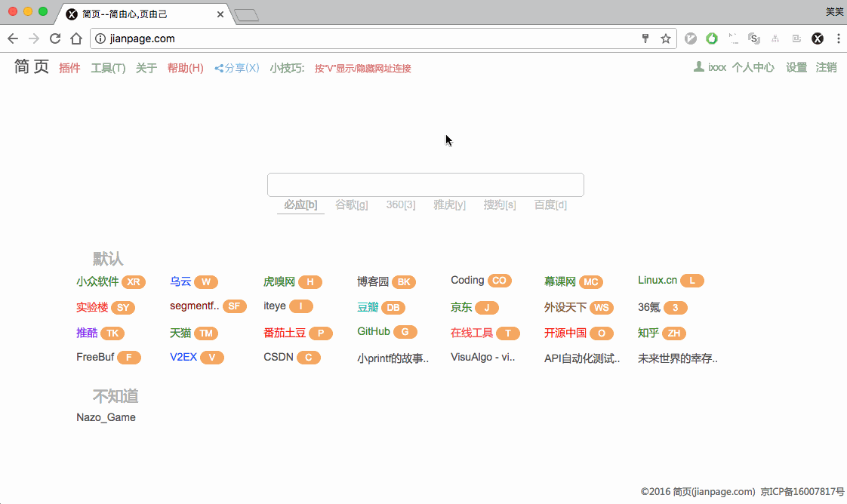Open the 京东 bookmark
The width and height of the screenshot is (847, 504).
[x=461, y=308]
